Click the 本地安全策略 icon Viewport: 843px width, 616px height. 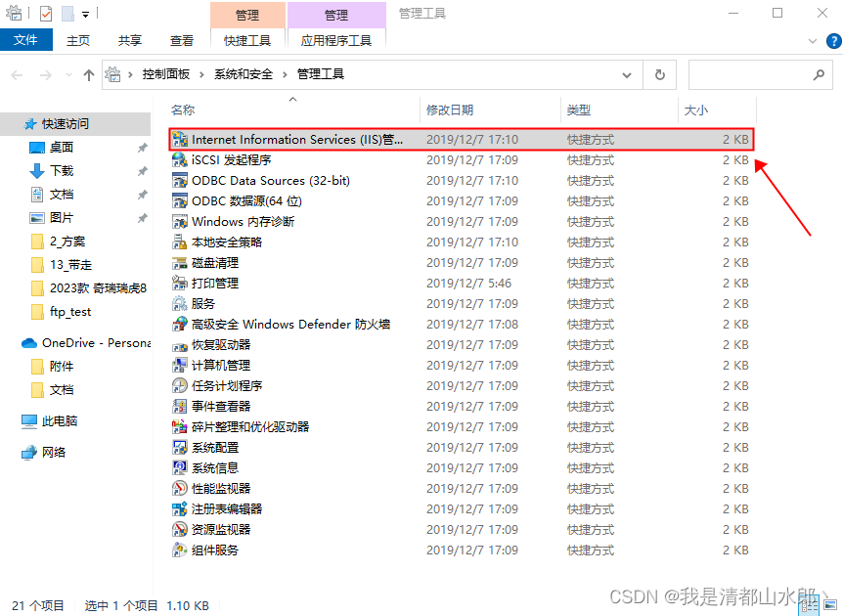click(x=180, y=242)
